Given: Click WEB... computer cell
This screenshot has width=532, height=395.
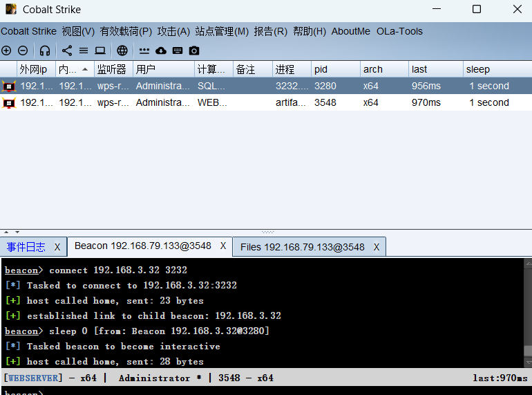Looking at the screenshot, I should tap(212, 102).
